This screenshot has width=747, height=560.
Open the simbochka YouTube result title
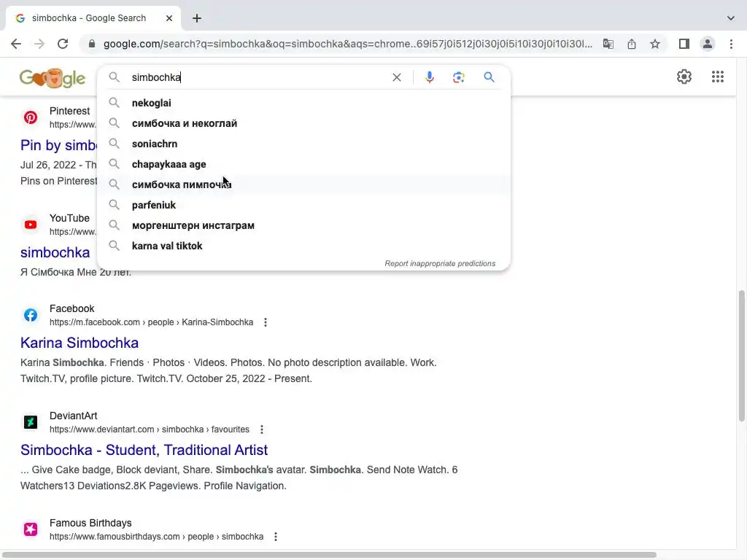pyautogui.click(x=55, y=252)
